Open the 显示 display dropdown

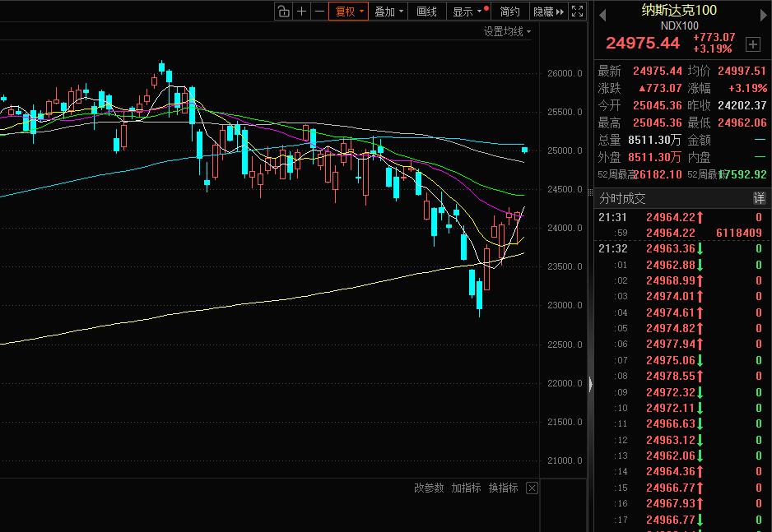469,12
